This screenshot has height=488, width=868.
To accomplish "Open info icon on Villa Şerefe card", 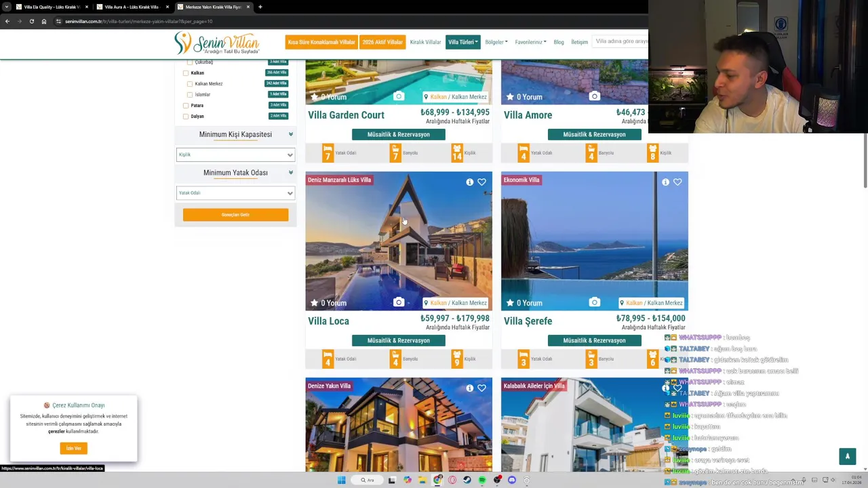I will (x=665, y=182).
